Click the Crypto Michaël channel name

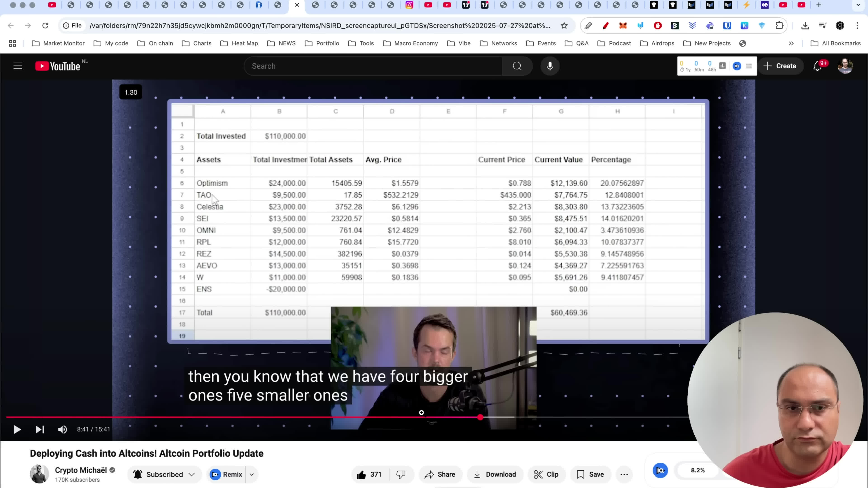click(81, 470)
